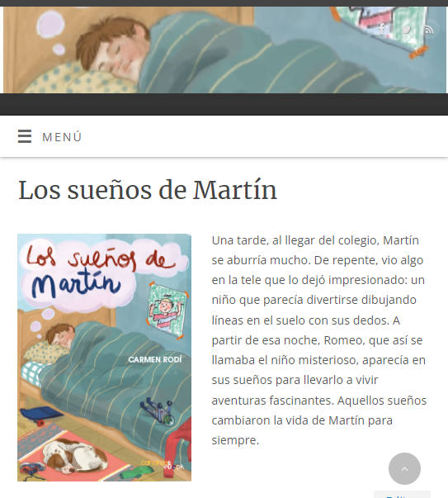Click the child's drawing poster on cover
Screen dimensions: 448x498
167,309
